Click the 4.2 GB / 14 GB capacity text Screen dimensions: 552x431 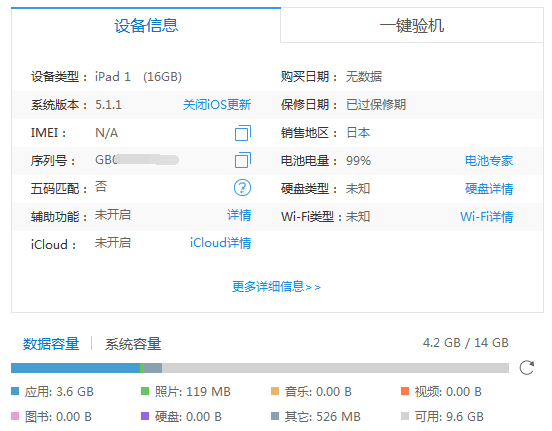466,343
